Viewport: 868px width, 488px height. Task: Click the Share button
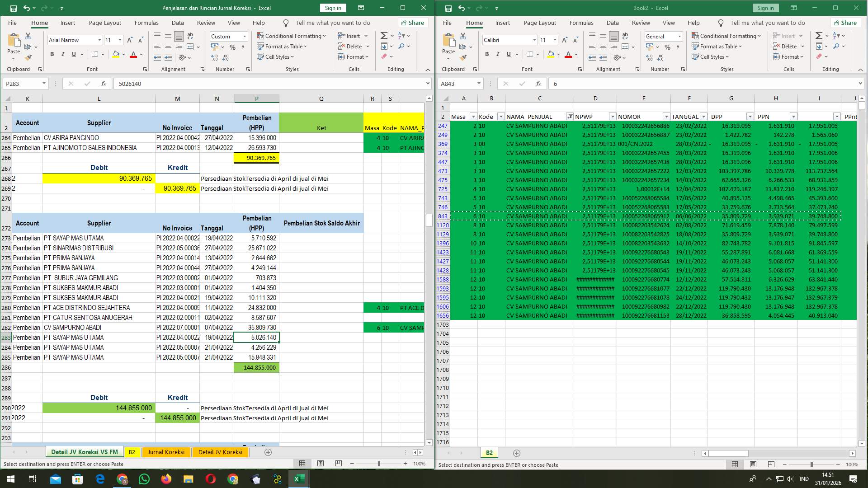pyautogui.click(x=412, y=23)
